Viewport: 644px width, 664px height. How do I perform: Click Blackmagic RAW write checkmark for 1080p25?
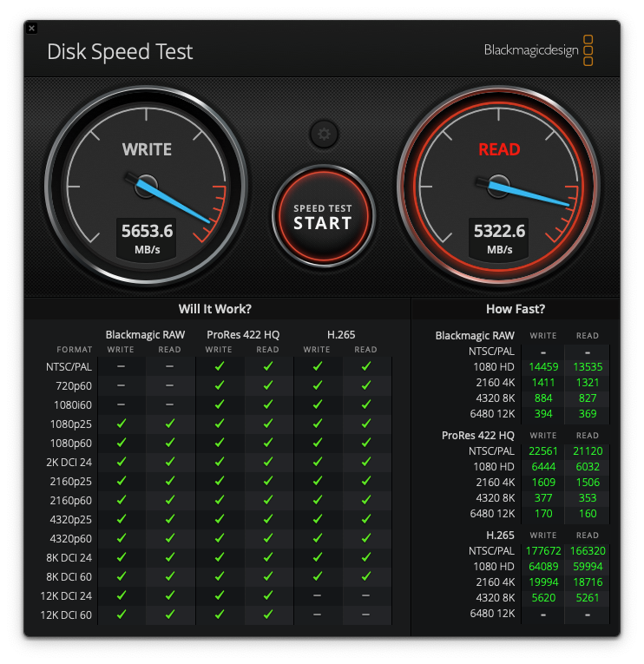(x=122, y=424)
